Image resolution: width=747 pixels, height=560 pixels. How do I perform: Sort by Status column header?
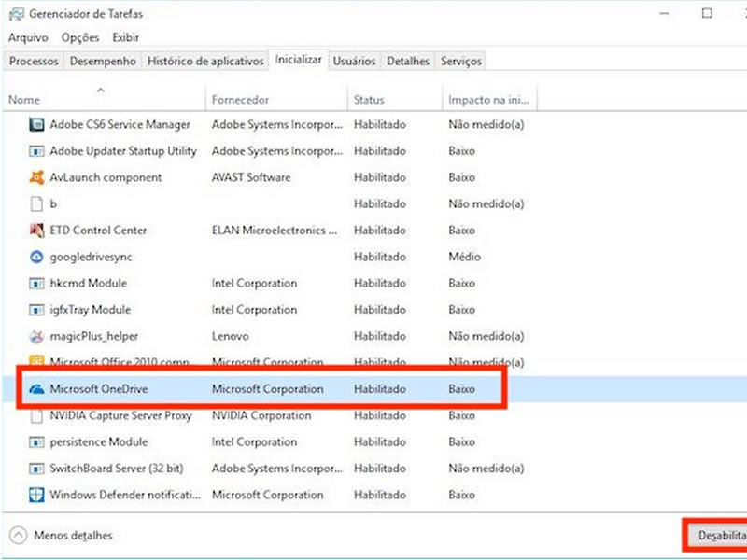coord(370,99)
